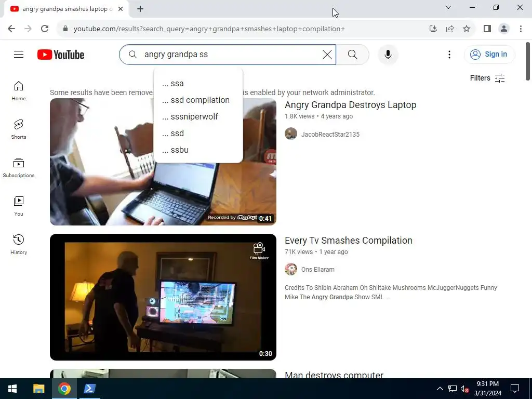
Task: Show hidden system tray icons
Action: click(x=440, y=389)
